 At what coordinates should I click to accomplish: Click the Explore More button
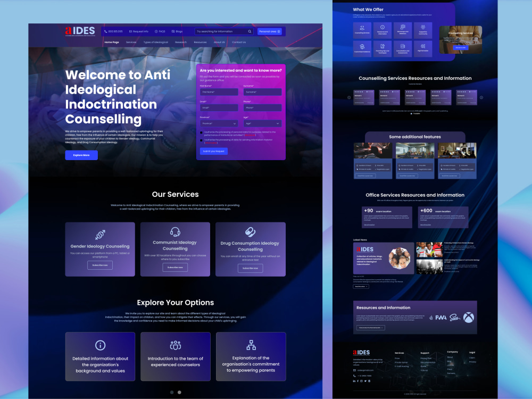coord(81,155)
